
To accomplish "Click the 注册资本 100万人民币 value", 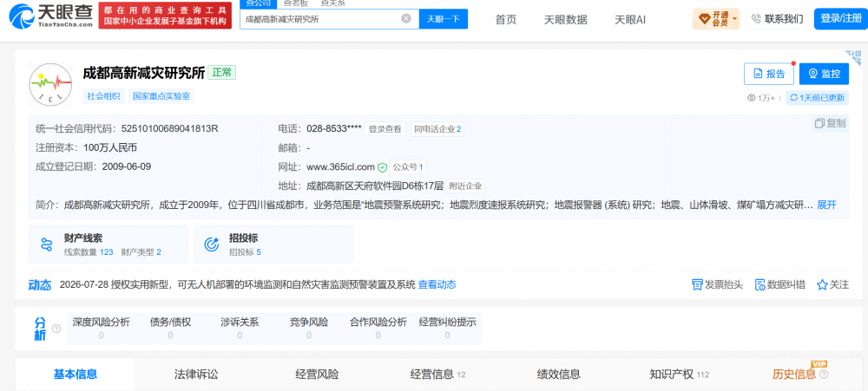I will 110,147.
